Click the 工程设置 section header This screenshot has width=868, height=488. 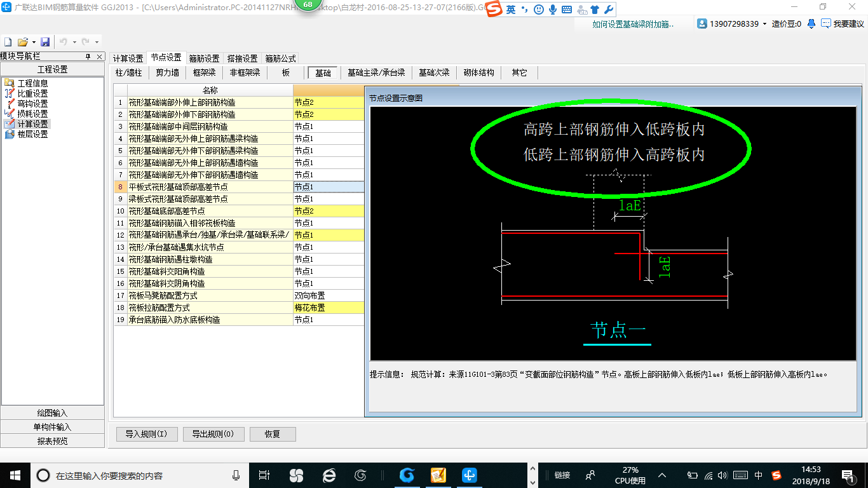tap(52, 69)
